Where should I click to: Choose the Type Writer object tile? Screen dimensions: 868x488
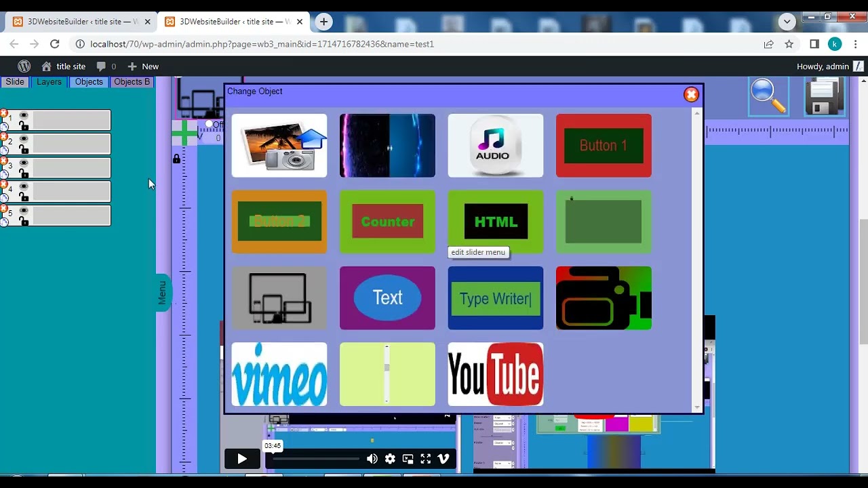click(x=495, y=298)
